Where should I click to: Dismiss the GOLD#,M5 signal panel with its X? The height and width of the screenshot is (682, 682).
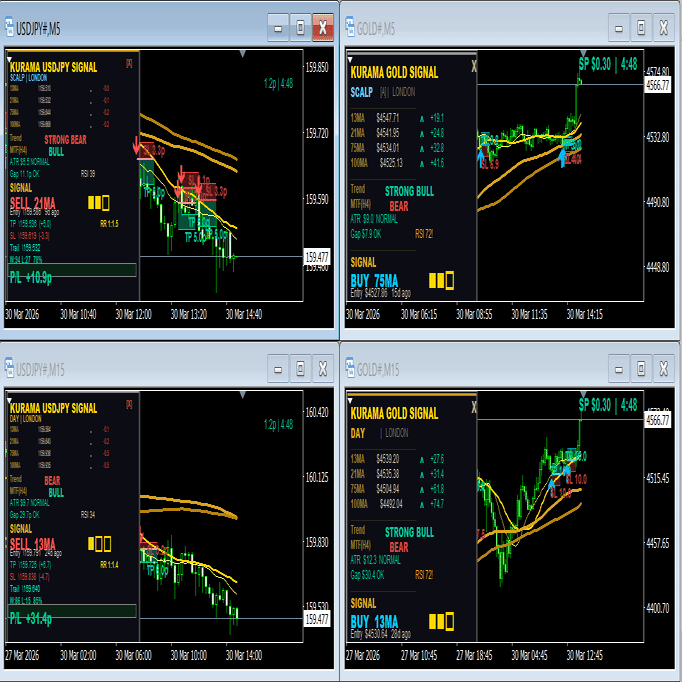click(474, 66)
